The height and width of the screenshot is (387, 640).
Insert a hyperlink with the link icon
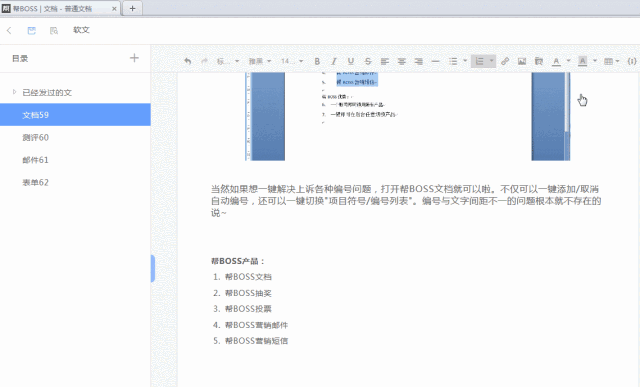[x=505, y=61]
